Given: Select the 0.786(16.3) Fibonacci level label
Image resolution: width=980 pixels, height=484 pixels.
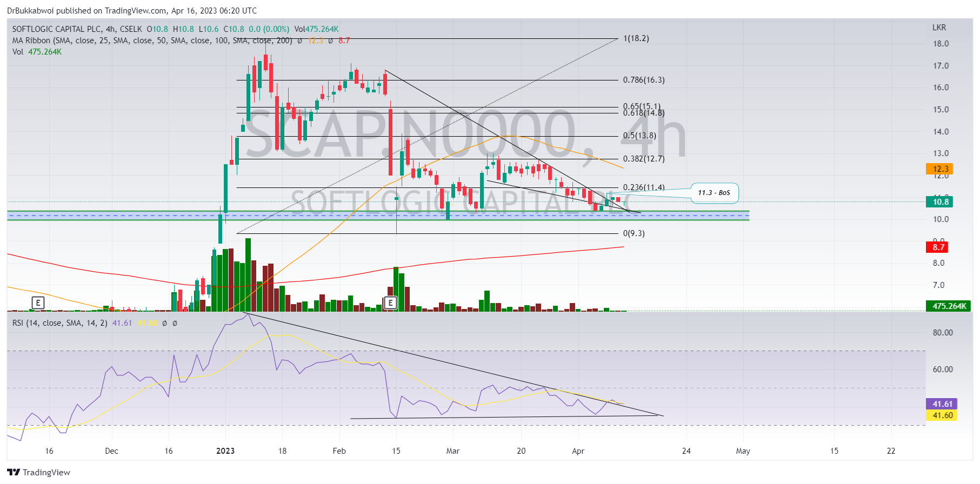Looking at the screenshot, I should (x=644, y=80).
